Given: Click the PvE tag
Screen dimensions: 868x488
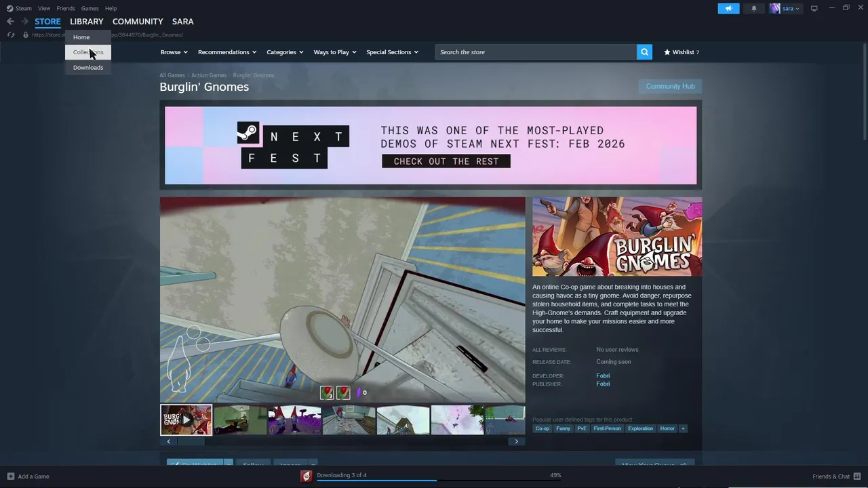Looking at the screenshot, I should [x=582, y=428].
